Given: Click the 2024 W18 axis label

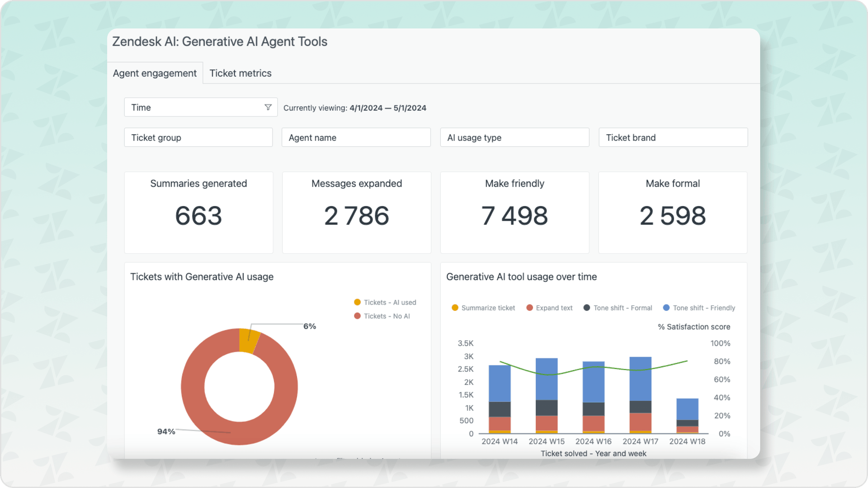Looking at the screenshot, I should click(687, 441).
